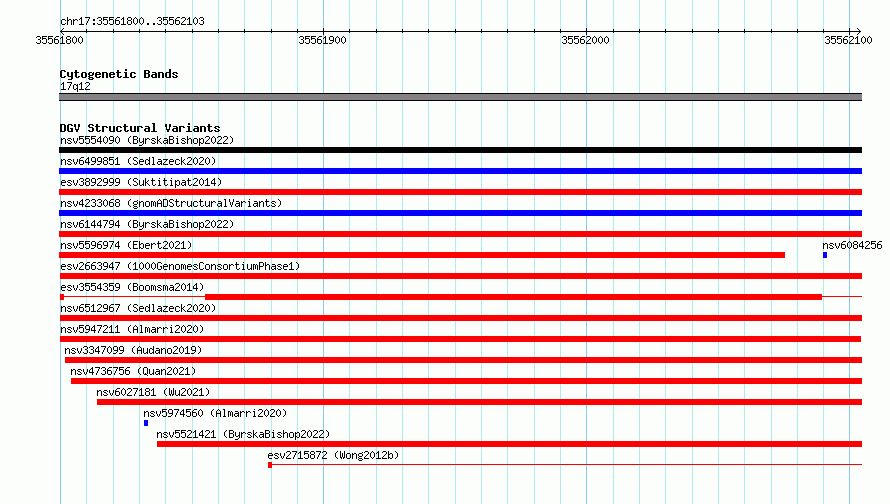
Task: Click the red esv2663947 variant bar
Action: pyautogui.click(x=460, y=276)
